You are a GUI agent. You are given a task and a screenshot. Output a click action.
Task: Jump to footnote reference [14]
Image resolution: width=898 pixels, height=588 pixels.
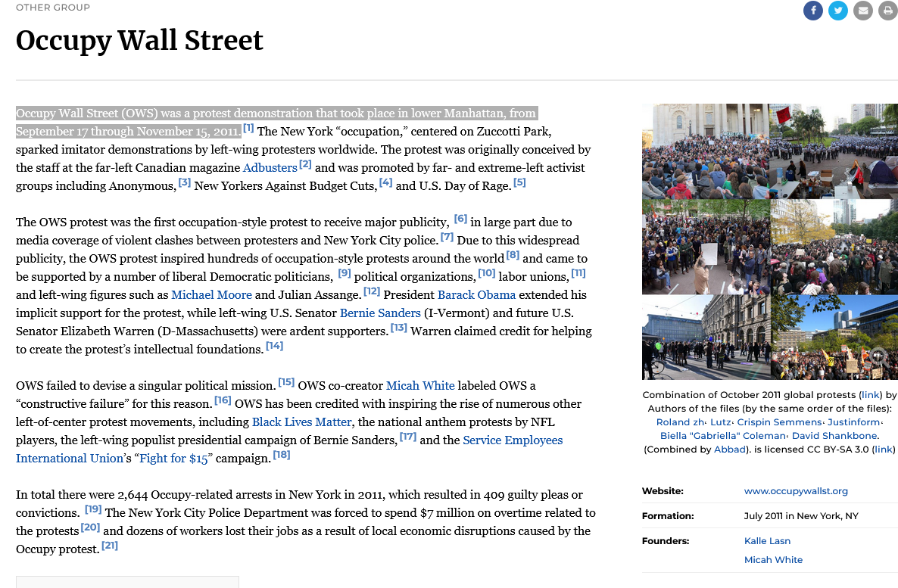[274, 347]
